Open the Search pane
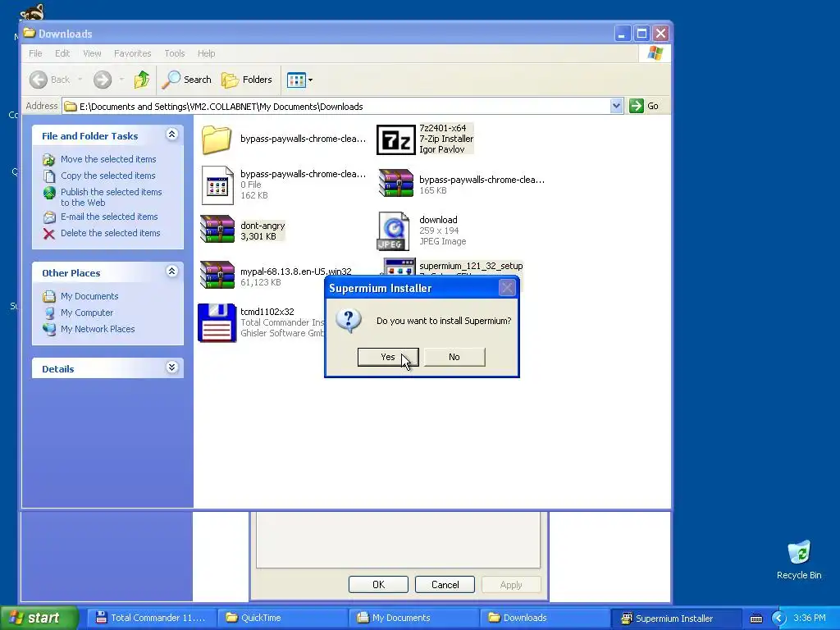The width and height of the screenshot is (840, 630). tap(187, 80)
